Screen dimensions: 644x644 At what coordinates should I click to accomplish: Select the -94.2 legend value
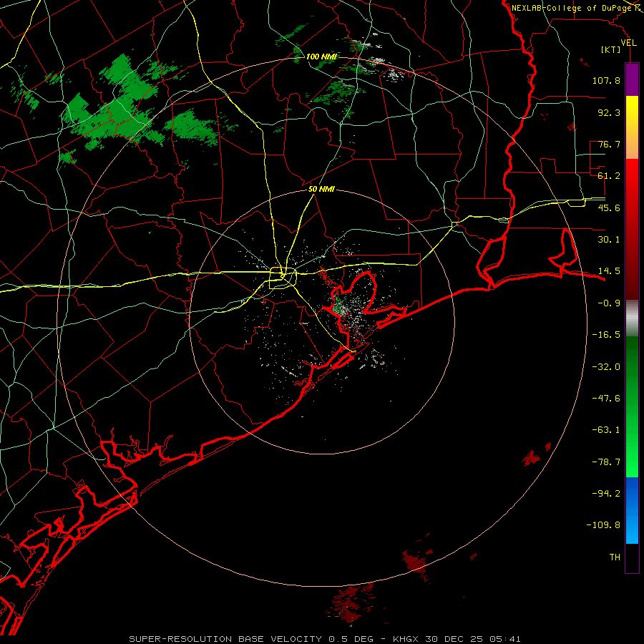coord(606,494)
